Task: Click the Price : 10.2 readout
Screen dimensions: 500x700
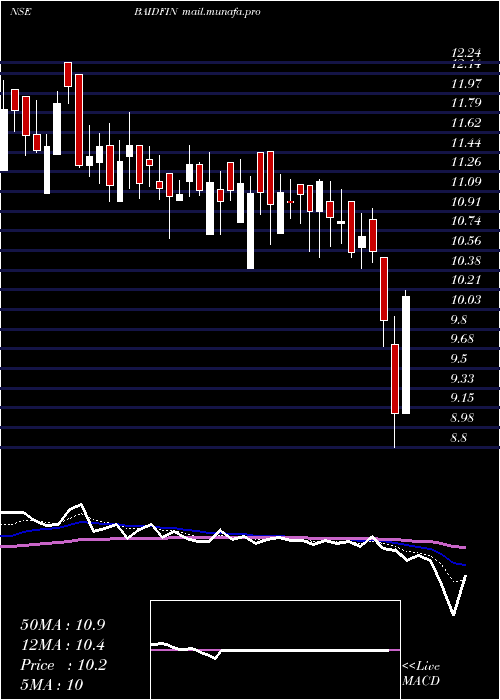Action: 63,665
